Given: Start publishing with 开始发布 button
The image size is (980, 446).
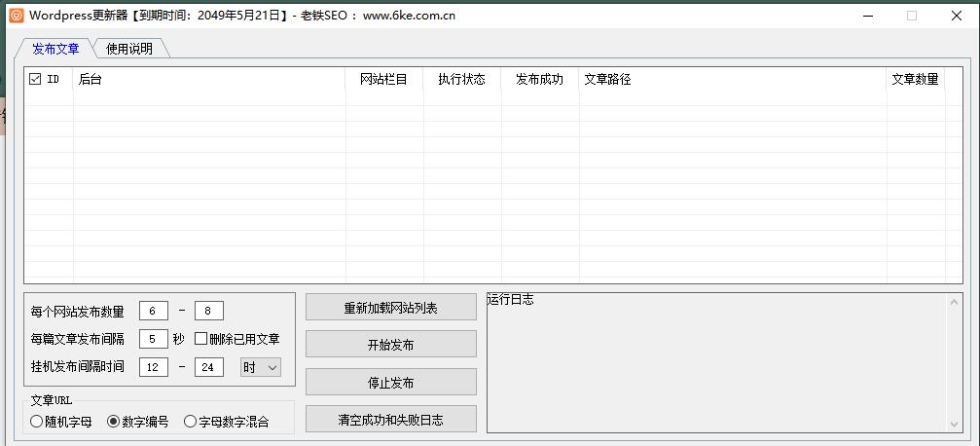Looking at the screenshot, I should point(390,345).
